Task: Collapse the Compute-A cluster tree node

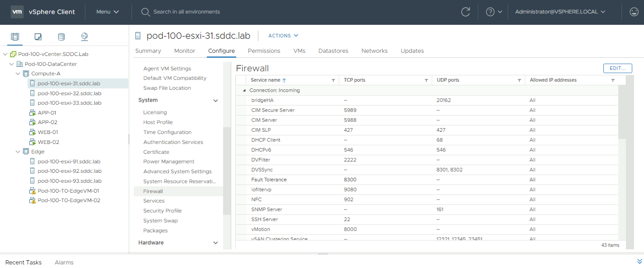Action: [18, 74]
